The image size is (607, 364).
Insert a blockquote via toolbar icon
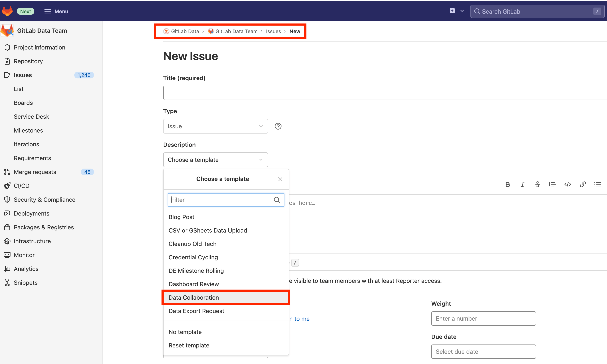(x=552, y=185)
